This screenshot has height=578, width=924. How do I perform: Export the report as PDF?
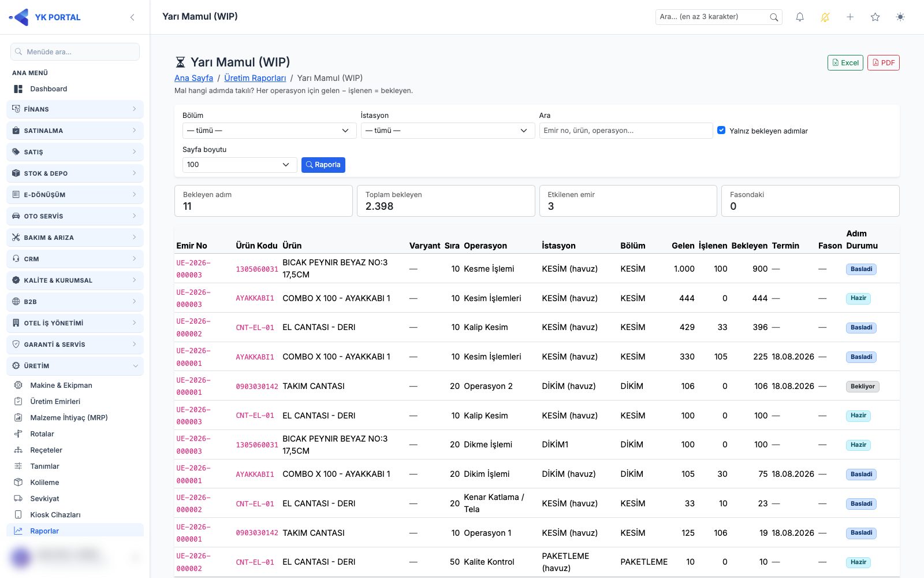(884, 63)
